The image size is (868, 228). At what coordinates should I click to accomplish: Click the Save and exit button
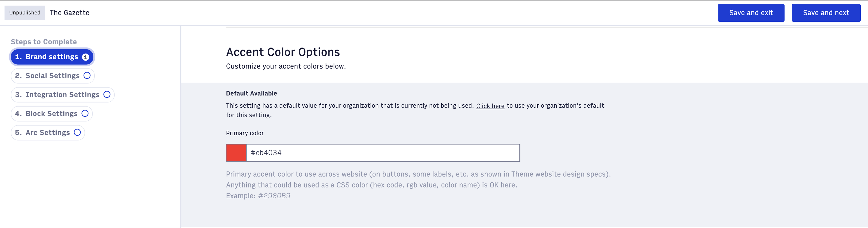(751, 13)
